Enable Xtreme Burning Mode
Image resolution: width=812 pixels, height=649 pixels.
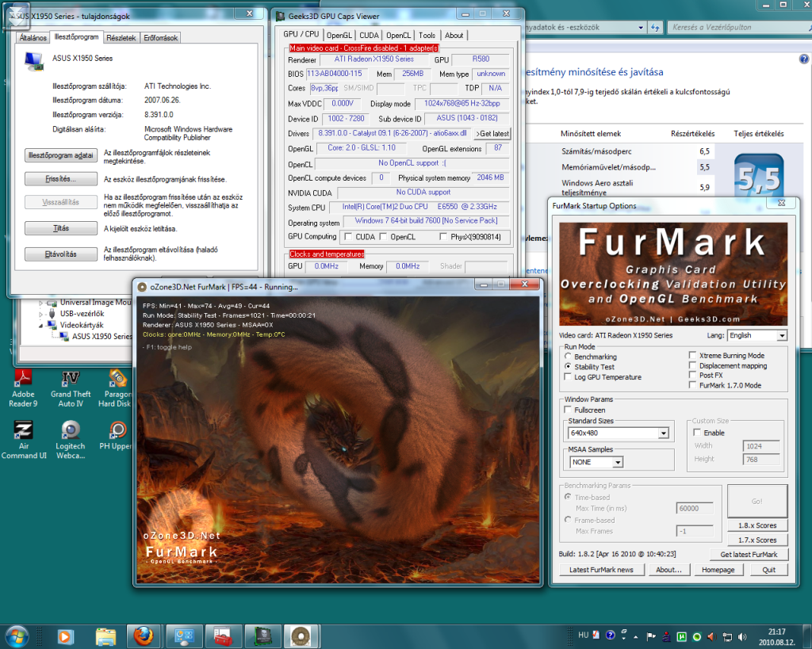point(692,355)
